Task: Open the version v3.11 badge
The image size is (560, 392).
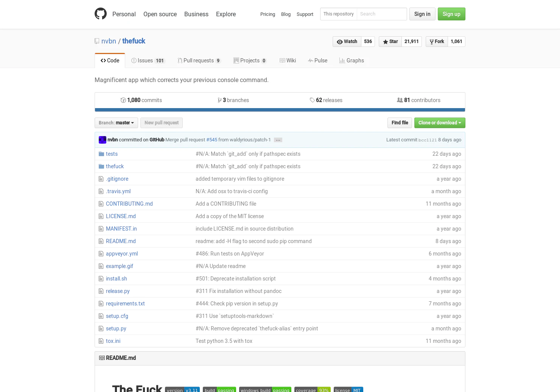Action: (182, 390)
